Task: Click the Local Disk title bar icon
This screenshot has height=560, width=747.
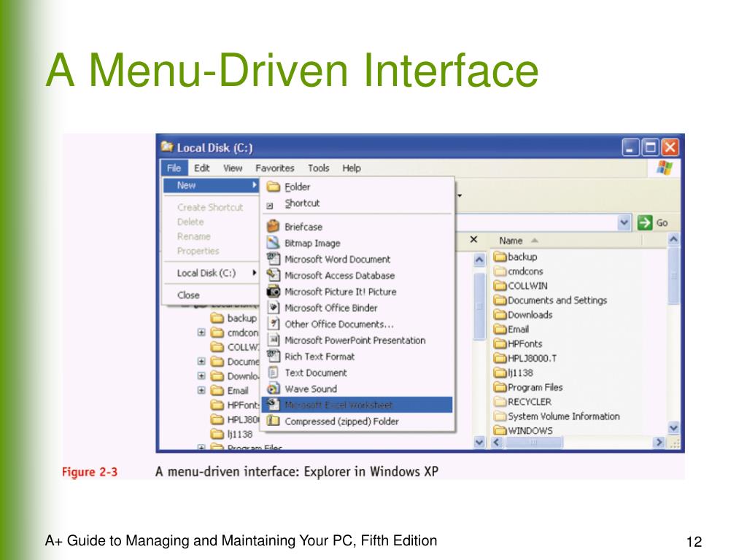Action: coord(167,147)
